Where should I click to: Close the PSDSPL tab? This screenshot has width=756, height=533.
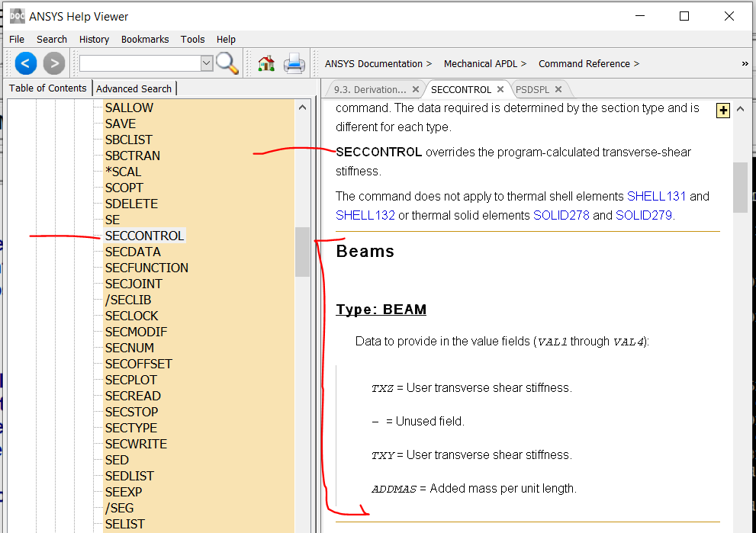coord(558,89)
